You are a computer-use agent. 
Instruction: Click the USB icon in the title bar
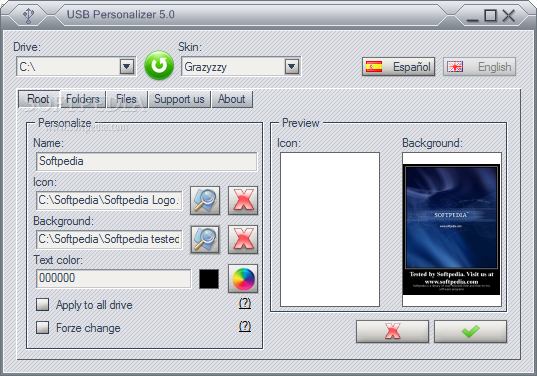pyautogui.click(x=28, y=15)
